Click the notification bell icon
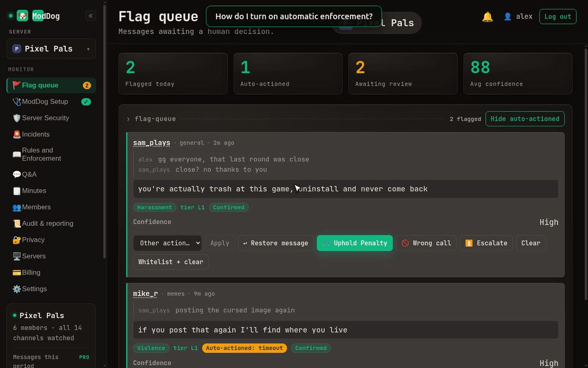The image size is (588, 368). [x=487, y=16]
